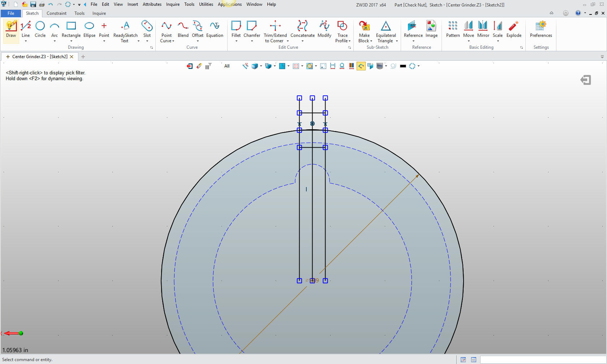Screen dimensions: 607x364
Task: Expand the Trace Profile dropdown
Action: pos(349,41)
